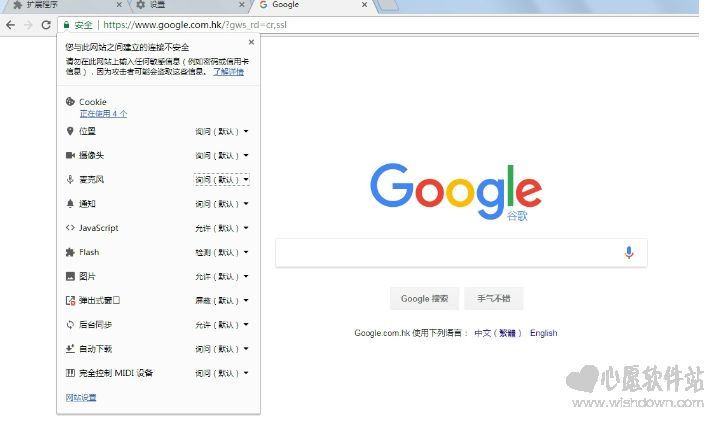Screen dimensions: 726x423
Task: Open the pop-up windows permission dropdown
Action: [221, 300]
